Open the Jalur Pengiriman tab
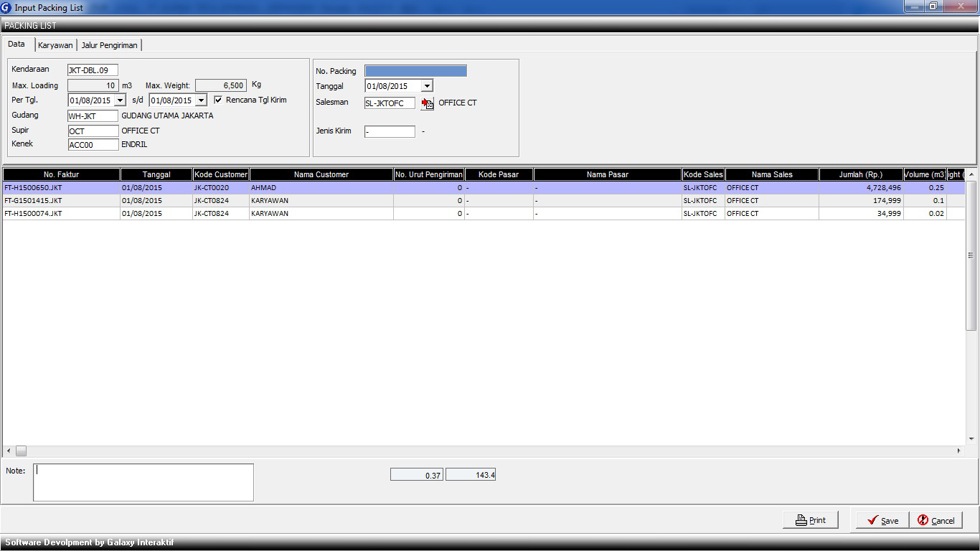 (109, 45)
